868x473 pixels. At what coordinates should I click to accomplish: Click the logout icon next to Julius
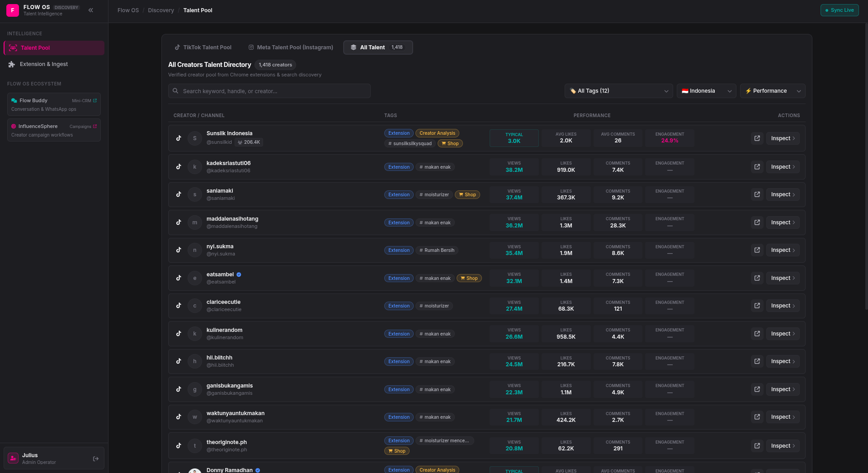click(x=96, y=459)
